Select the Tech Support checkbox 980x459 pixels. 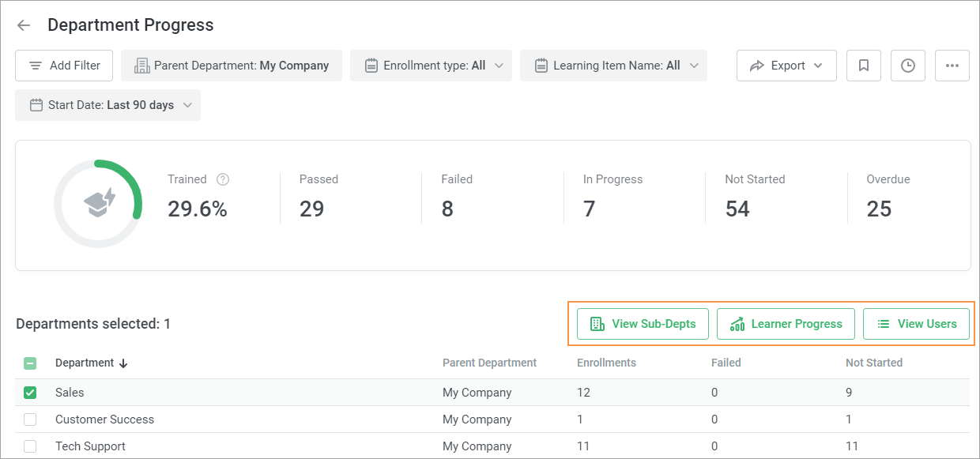click(30, 446)
